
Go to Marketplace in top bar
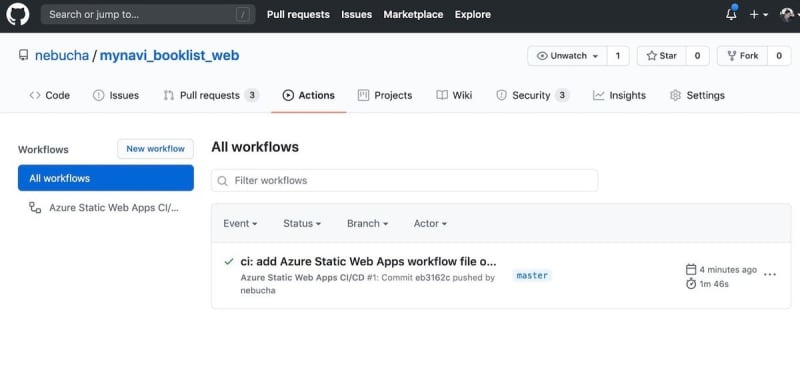[x=413, y=15]
